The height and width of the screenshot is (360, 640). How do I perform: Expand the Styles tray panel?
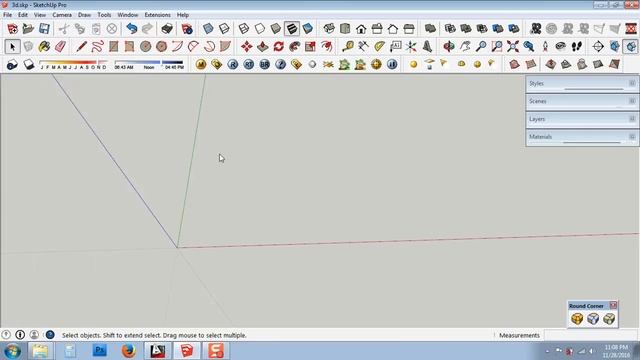point(582,83)
